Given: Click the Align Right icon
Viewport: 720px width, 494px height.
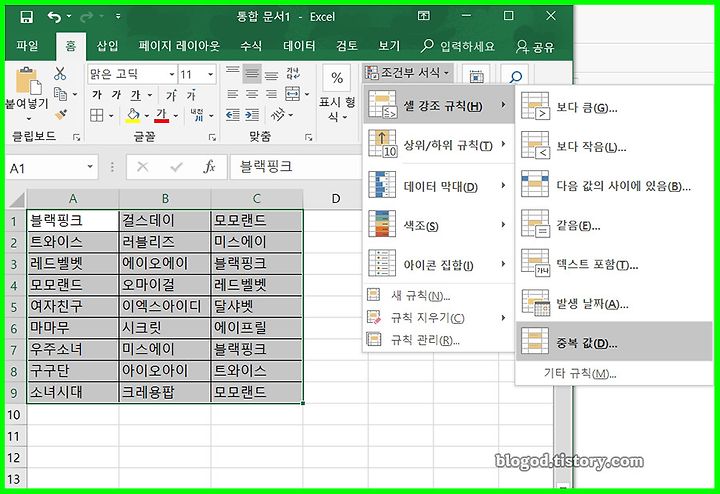Looking at the screenshot, I should point(271,94).
